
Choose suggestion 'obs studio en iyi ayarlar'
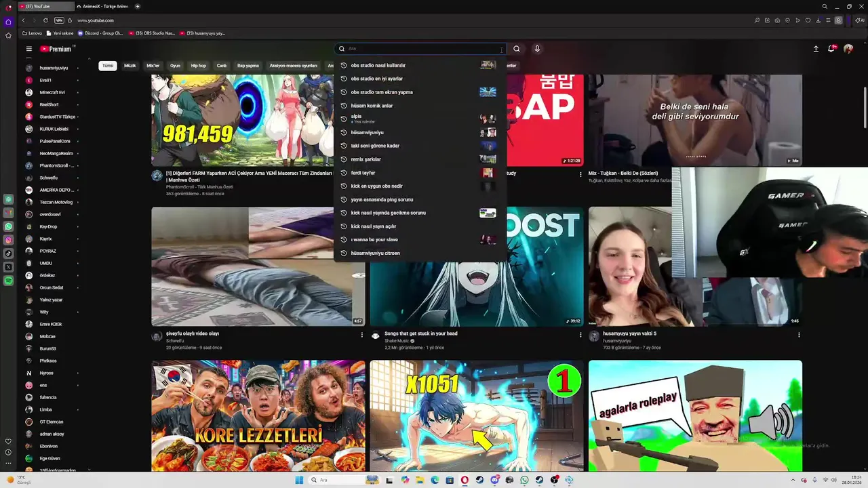tap(420, 79)
